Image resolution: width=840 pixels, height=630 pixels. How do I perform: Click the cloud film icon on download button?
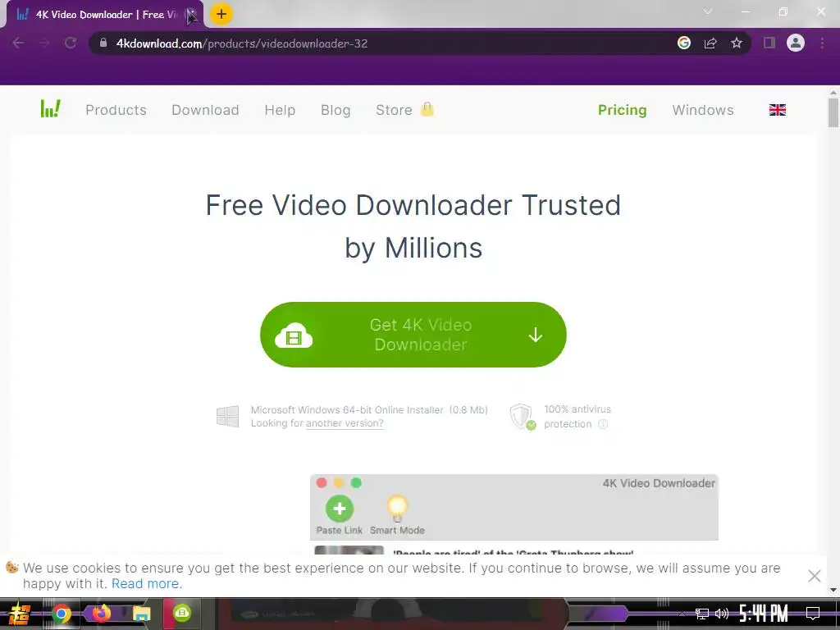tap(294, 336)
